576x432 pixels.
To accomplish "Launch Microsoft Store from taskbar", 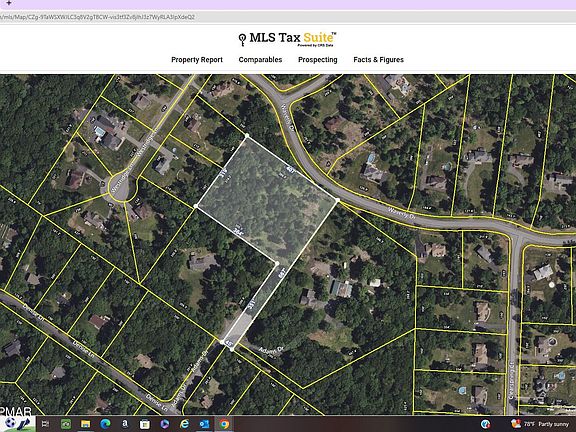I will [145, 424].
